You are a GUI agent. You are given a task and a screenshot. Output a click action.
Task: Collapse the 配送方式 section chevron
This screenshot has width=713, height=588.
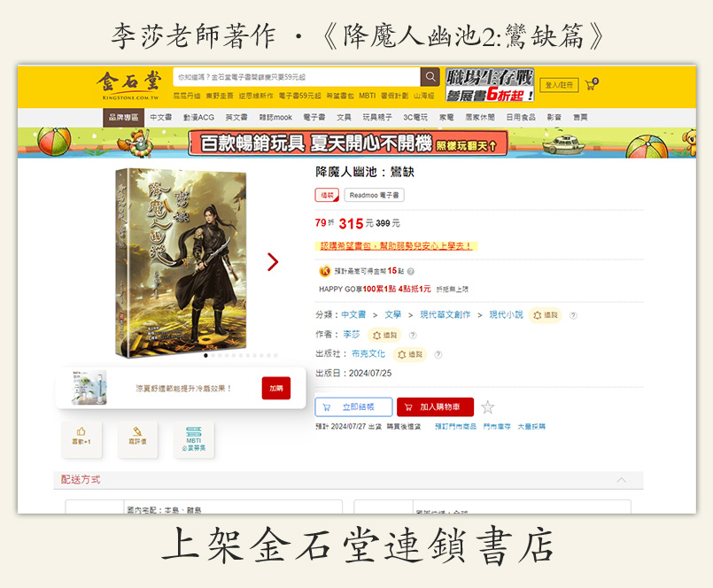(621, 480)
